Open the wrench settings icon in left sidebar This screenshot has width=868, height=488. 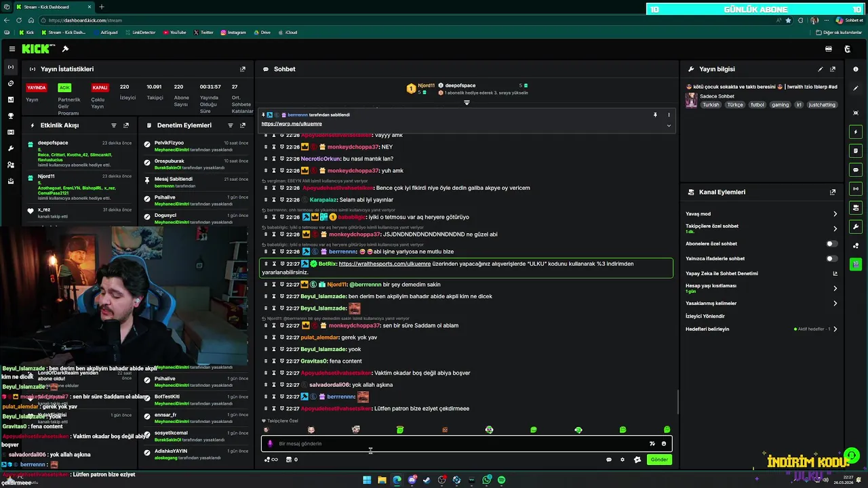10,148
